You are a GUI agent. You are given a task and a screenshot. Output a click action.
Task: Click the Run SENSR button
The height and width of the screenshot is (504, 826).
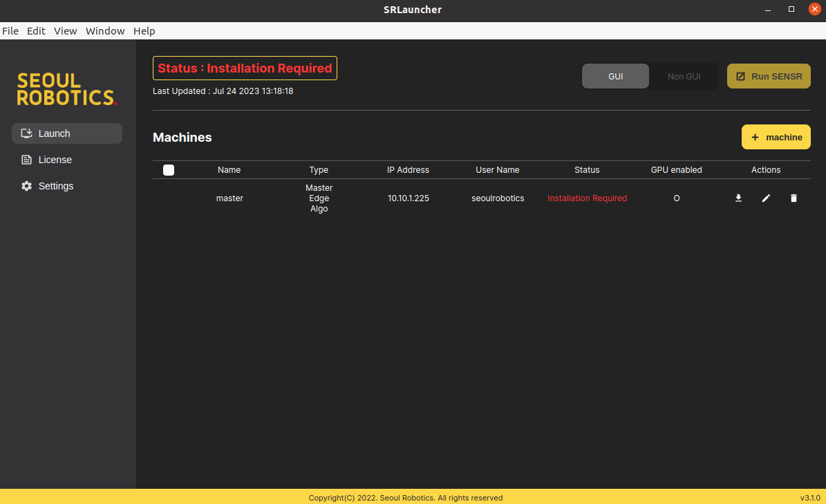[x=769, y=76]
